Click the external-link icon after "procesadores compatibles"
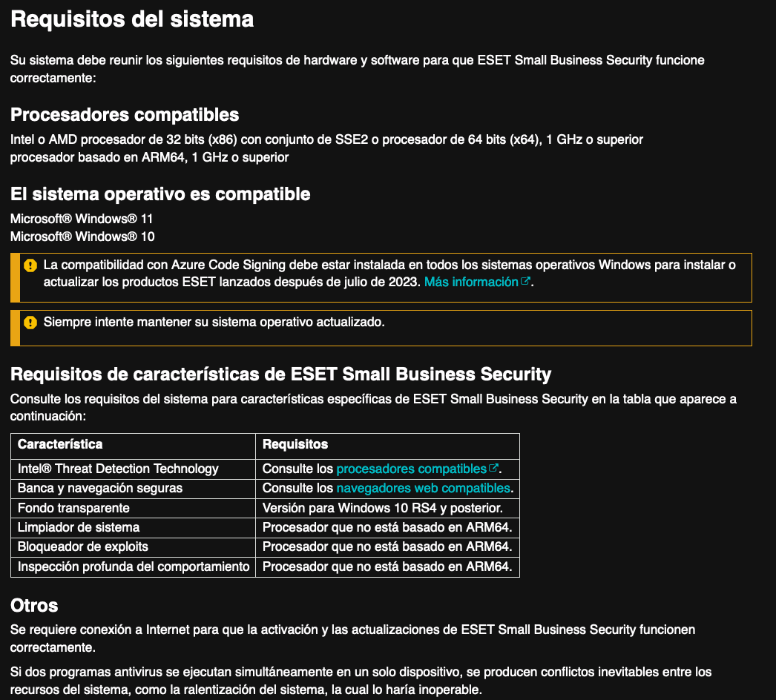The width and height of the screenshot is (776, 700). click(x=493, y=469)
